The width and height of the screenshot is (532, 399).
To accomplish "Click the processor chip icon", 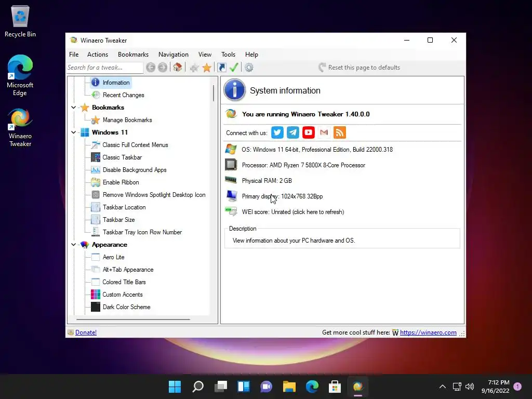I will (x=231, y=165).
